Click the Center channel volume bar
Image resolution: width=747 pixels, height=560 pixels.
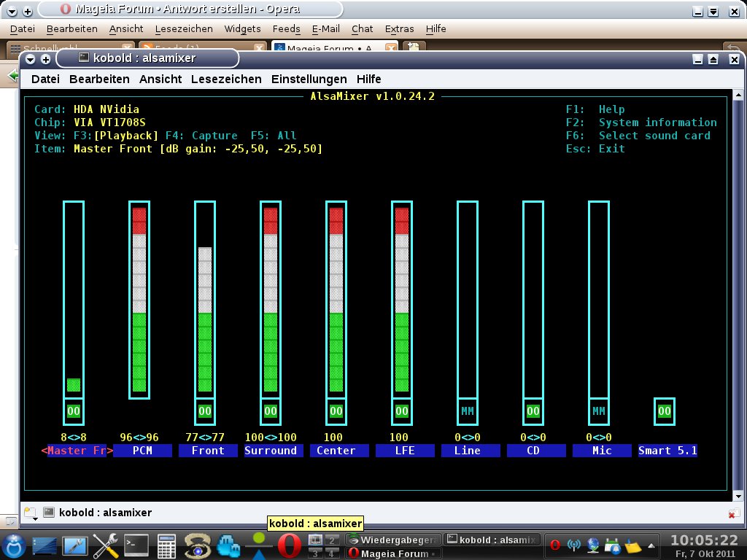(x=336, y=299)
